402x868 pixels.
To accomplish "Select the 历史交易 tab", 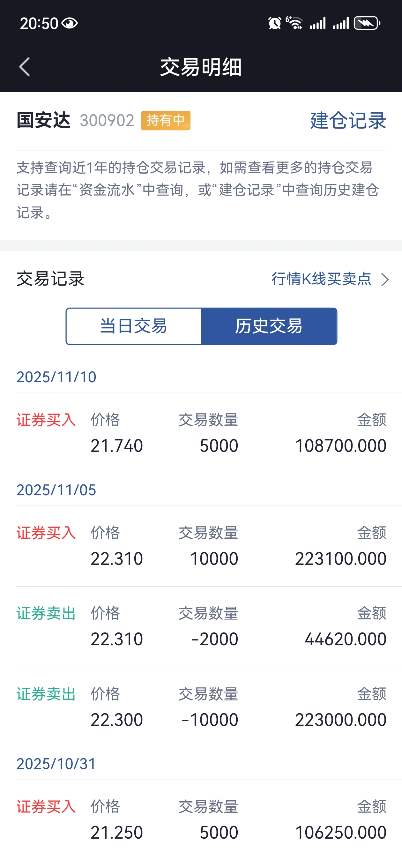I will (269, 326).
